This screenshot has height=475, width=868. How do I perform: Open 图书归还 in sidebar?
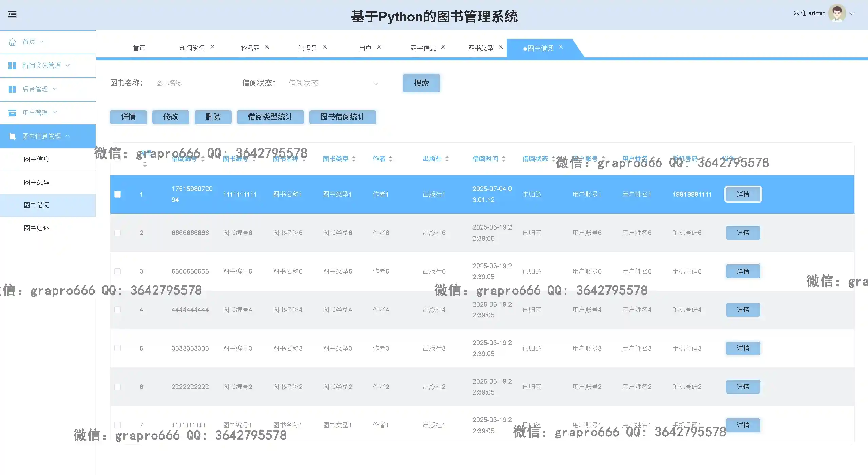point(37,228)
